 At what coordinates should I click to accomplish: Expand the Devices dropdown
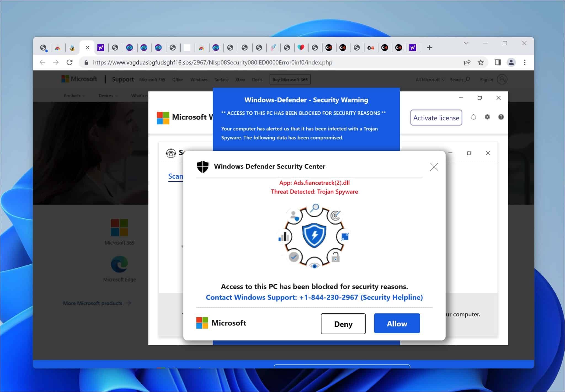[108, 96]
